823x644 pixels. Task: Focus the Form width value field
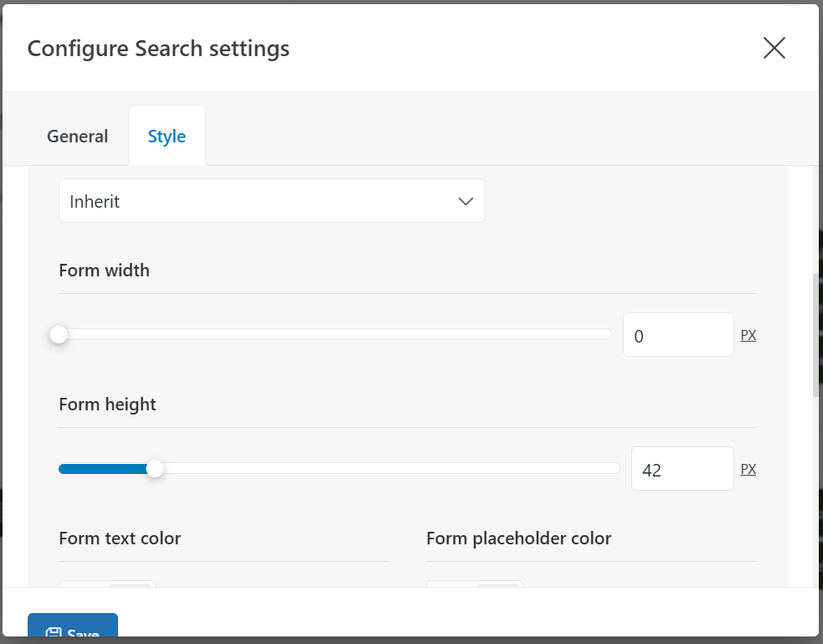677,335
